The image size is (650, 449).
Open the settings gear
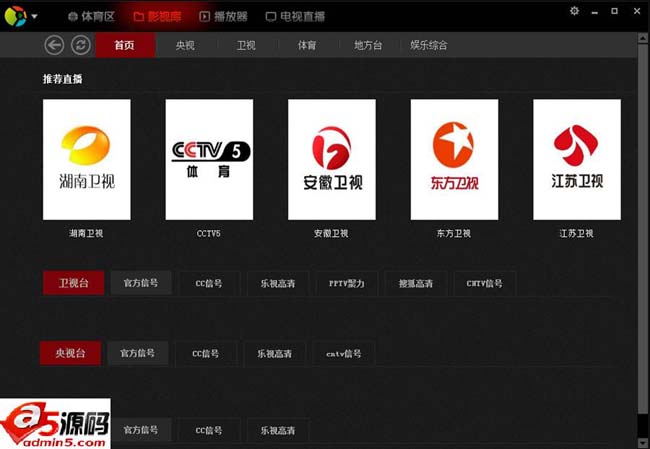[574, 11]
